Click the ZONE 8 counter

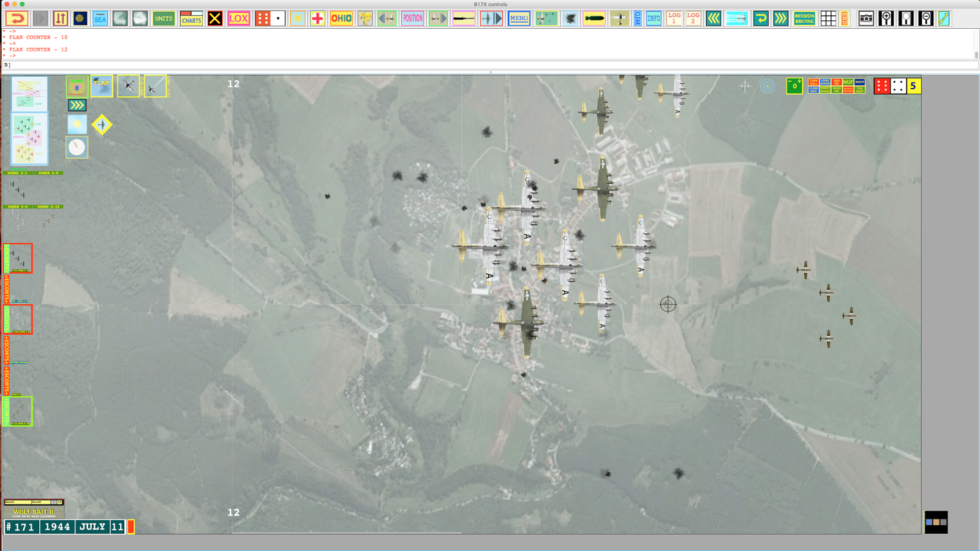[x=77, y=86]
